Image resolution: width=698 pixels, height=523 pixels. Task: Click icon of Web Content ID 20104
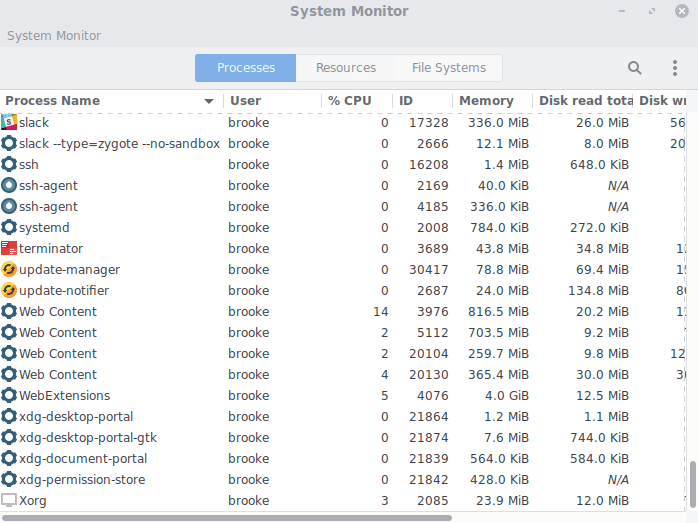pos(9,353)
